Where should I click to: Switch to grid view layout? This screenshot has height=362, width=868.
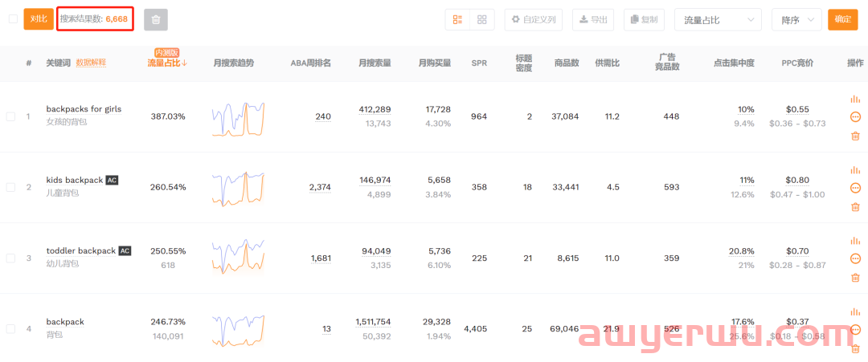(482, 20)
